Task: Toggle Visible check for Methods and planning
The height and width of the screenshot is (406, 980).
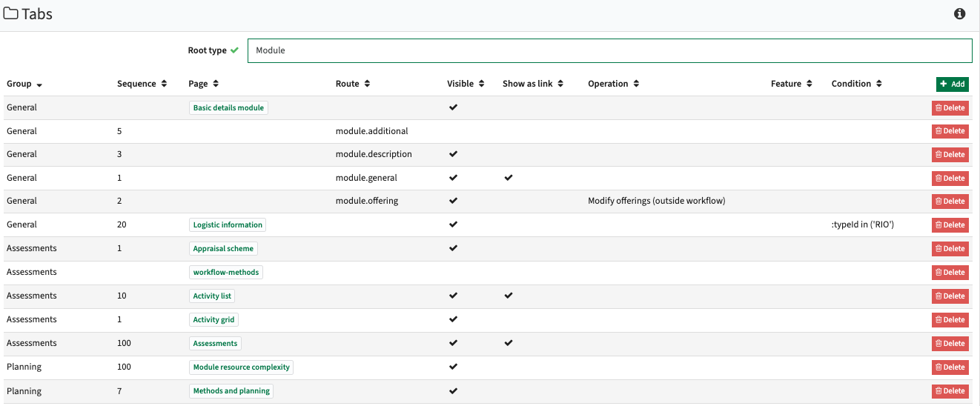Action: [453, 390]
